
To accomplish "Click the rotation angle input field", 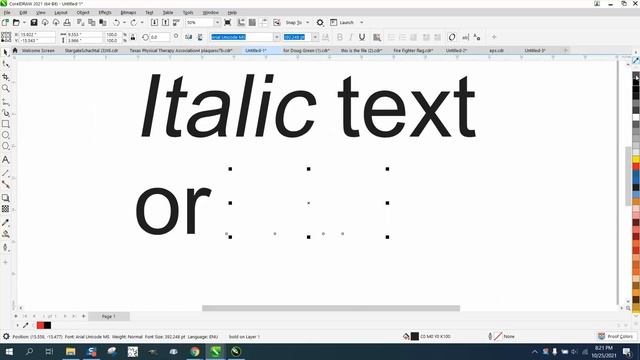I will pos(160,37).
